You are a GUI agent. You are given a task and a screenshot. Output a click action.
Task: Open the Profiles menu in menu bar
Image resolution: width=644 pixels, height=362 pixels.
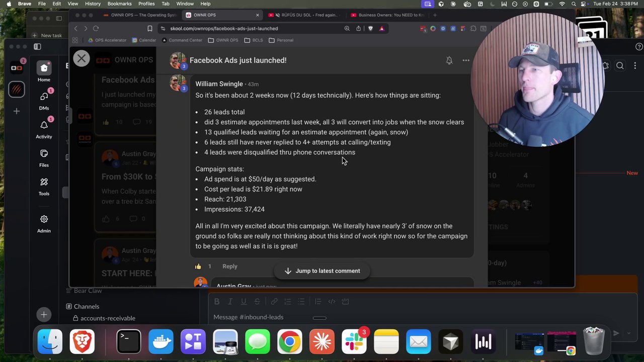[146, 4]
